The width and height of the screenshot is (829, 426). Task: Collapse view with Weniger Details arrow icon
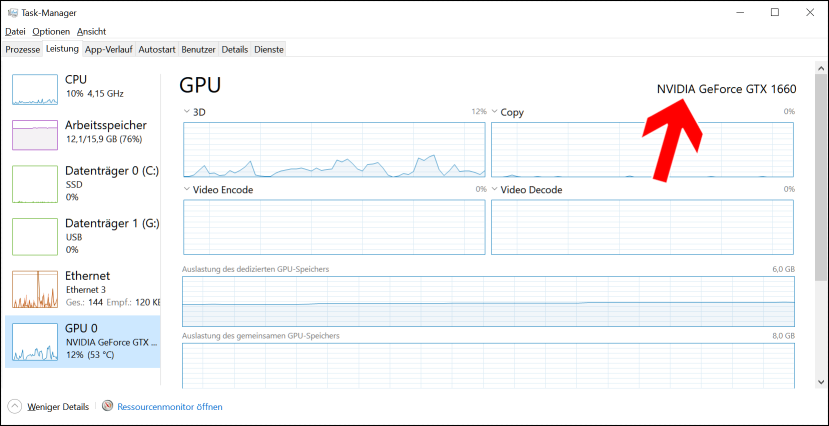click(15, 407)
